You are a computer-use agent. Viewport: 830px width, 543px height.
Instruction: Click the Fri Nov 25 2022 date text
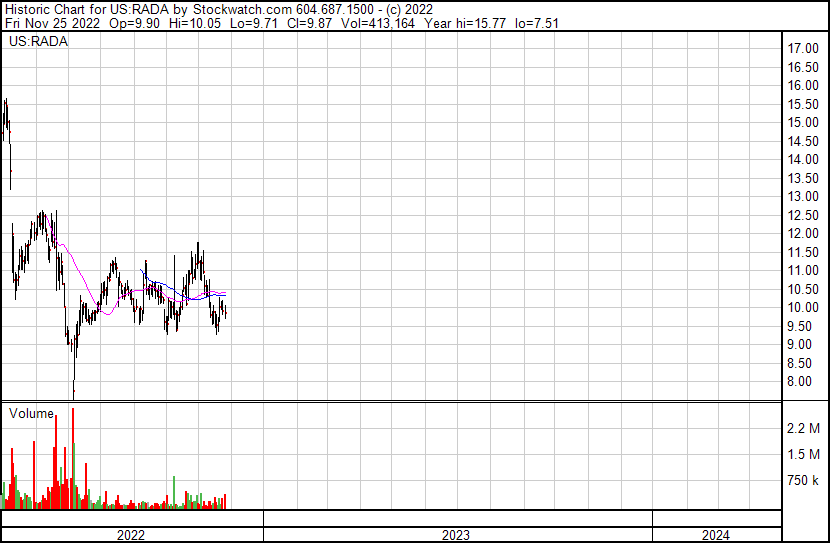[x=52, y=23]
